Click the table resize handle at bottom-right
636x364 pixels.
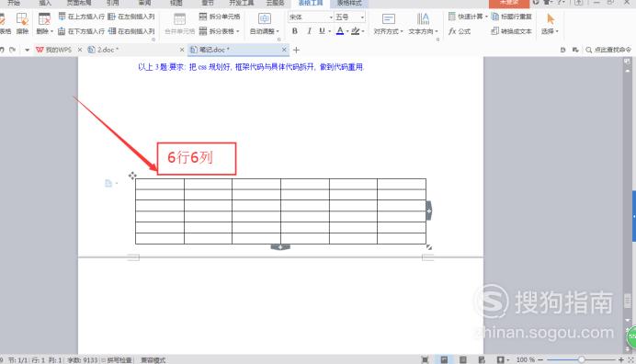click(x=429, y=247)
